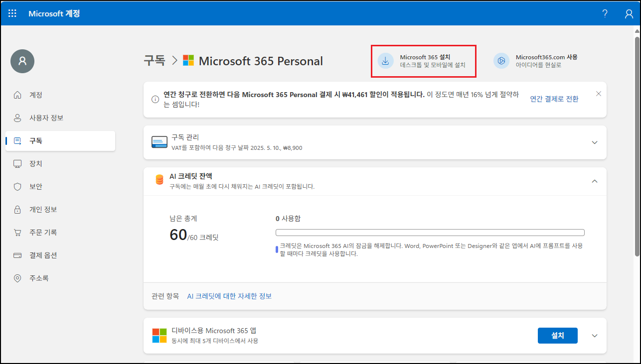Image resolution: width=641 pixels, height=364 pixels.
Task: Click the download icon for Microsoft 365 설치
Action: [385, 61]
